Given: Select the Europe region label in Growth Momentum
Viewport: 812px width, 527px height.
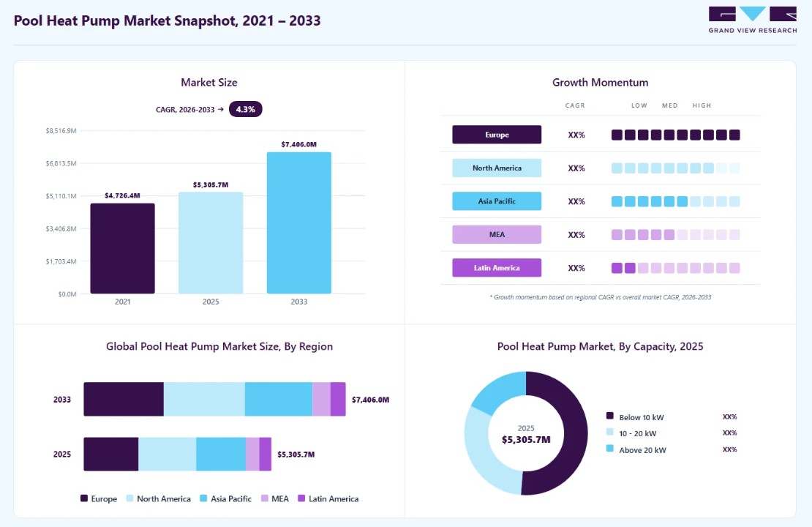Looking at the screenshot, I should point(497,135).
